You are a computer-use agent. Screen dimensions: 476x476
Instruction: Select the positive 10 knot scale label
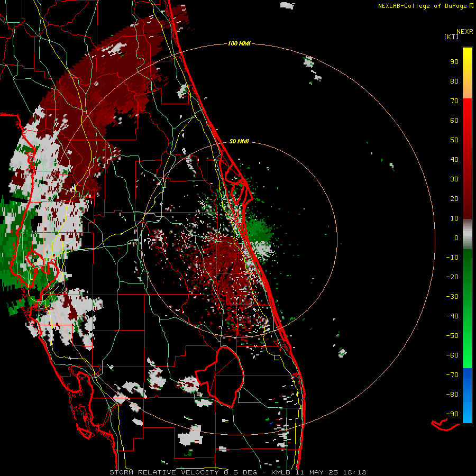[x=454, y=218]
